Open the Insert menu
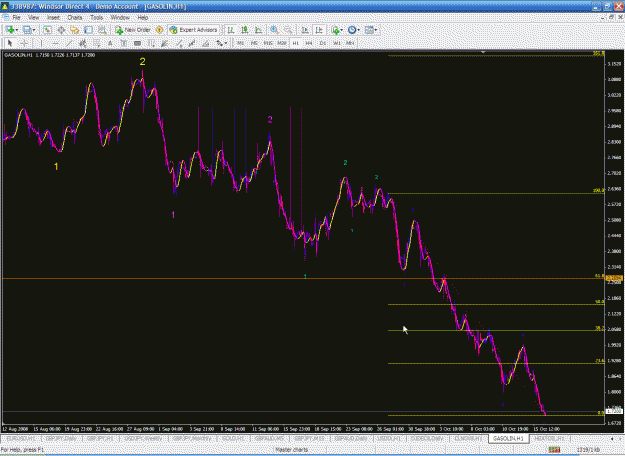 (53, 18)
